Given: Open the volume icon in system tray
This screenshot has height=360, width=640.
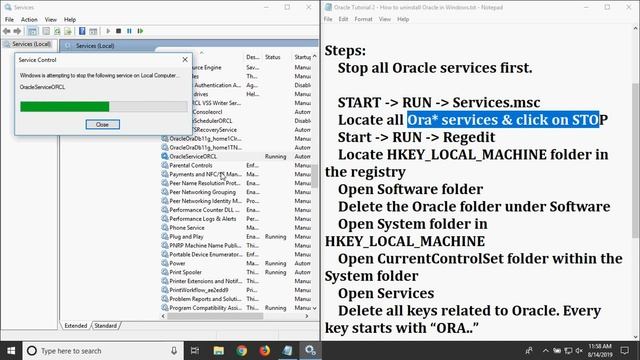Looking at the screenshot, I should 579,351.
